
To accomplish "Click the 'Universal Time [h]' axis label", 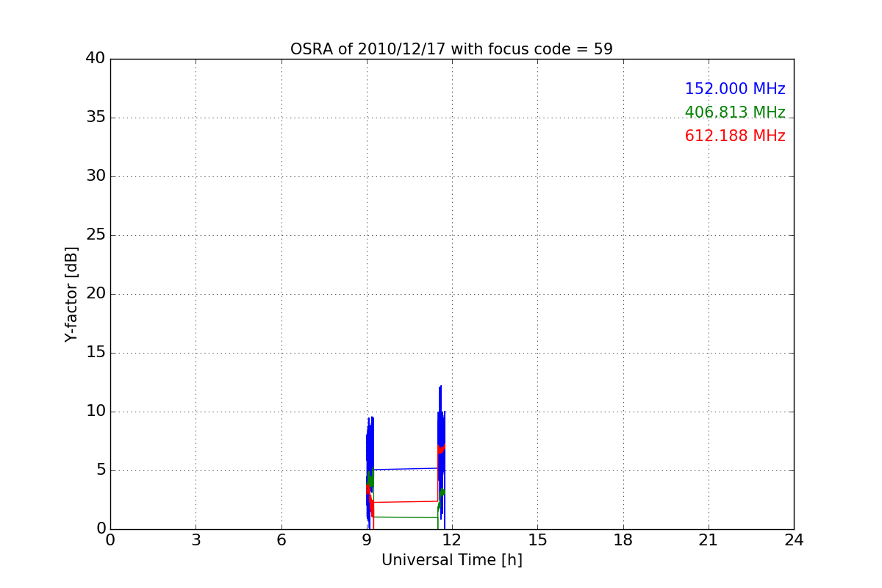I will click(x=451, y=560).
